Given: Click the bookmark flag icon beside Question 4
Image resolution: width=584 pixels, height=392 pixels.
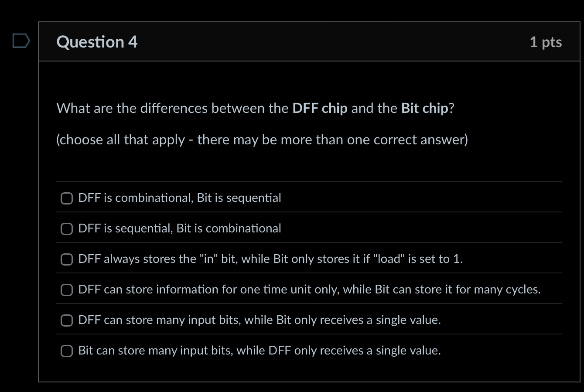Looking at the screenshot, I should coord(20,40).
